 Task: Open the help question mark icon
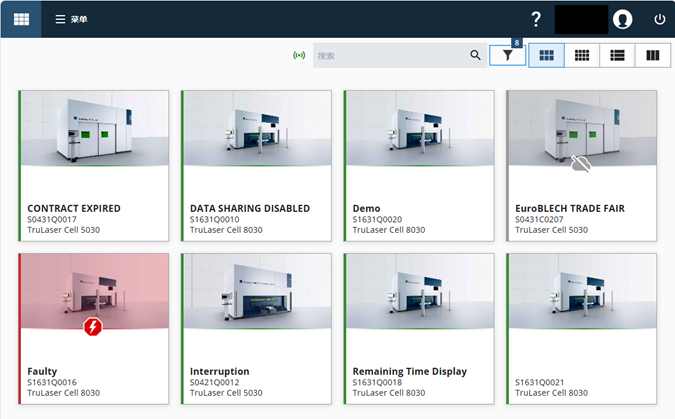[536, 19]
